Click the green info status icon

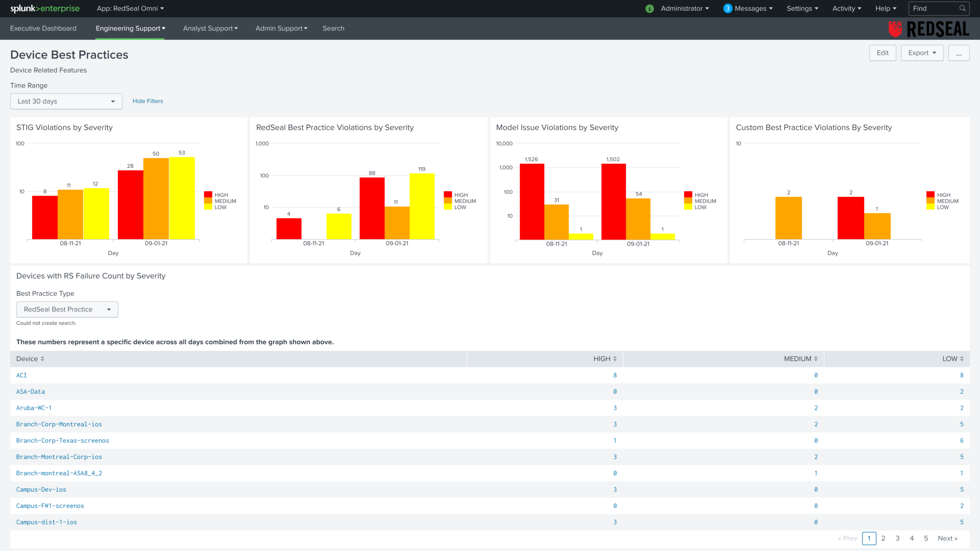[x=649, y=8]
